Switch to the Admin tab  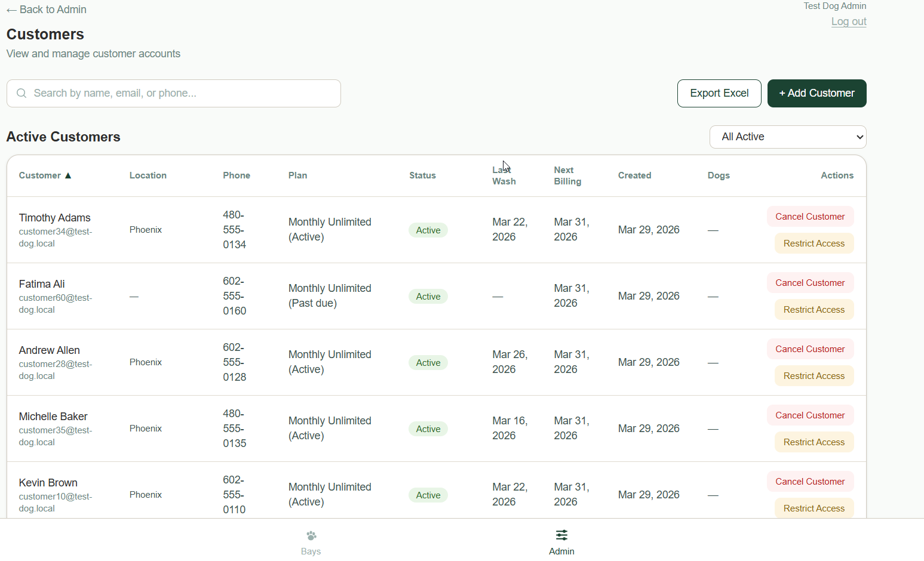561,542
